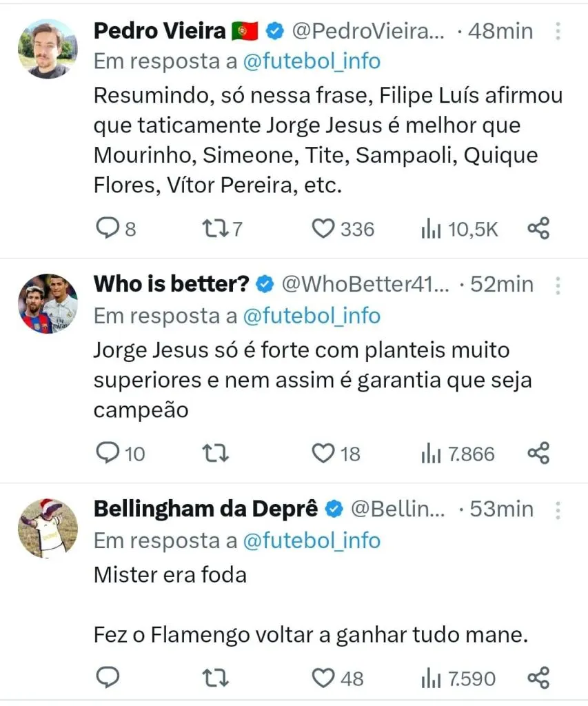Open more options on Bellingham da Deprê's tweet
588x706 pixels.
558,509
